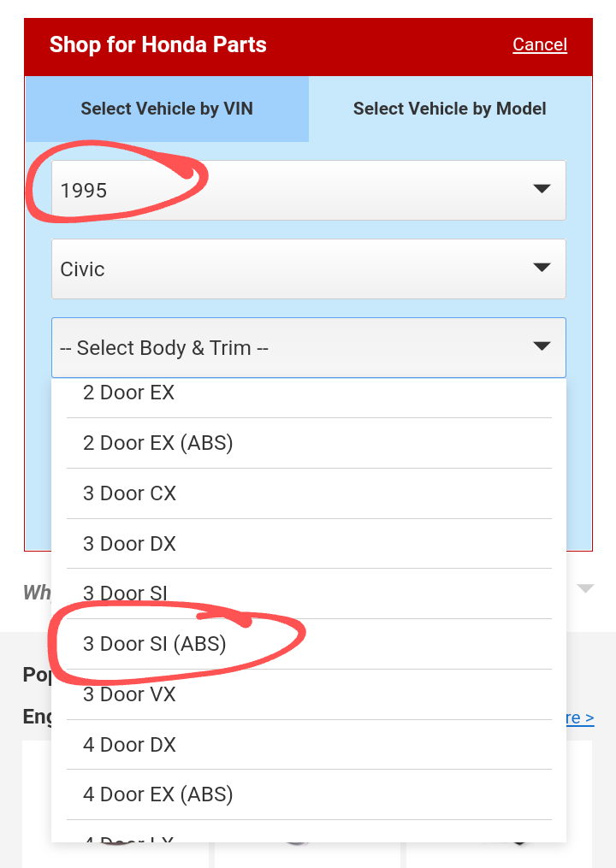Choose the 2 Door EX (ABS) option
This screenshot has height=868, width=616.
158,443
